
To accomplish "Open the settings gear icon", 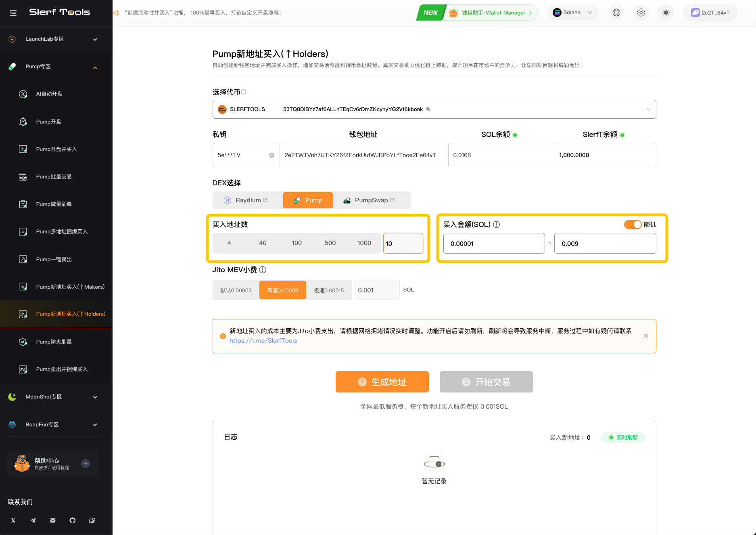I will tap(641, 13).
